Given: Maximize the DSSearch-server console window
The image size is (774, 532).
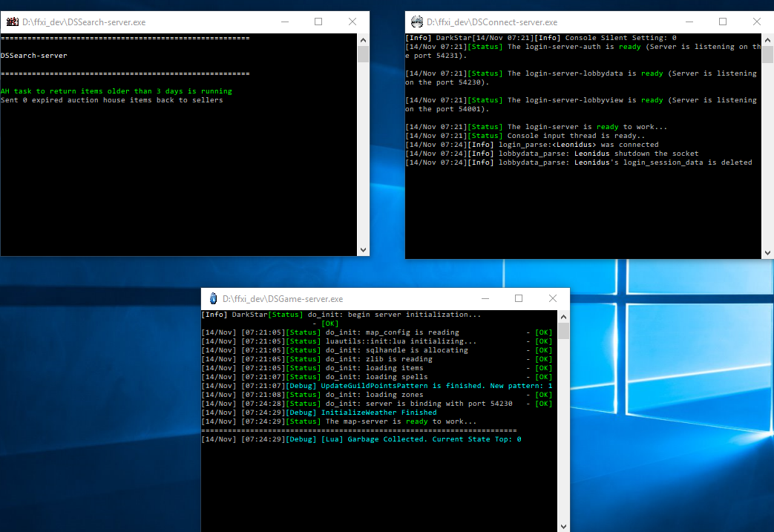Looking at the screenshot, I should pos(318,22).
